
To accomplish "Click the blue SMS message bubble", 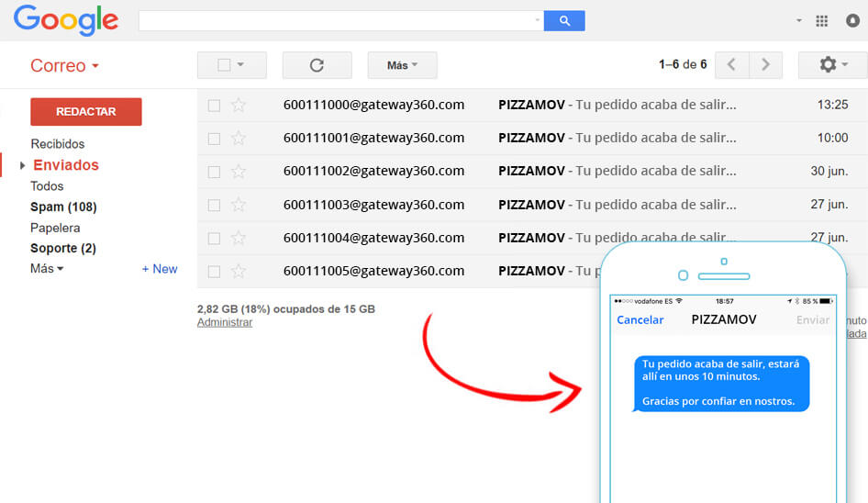I will [721, 384].
